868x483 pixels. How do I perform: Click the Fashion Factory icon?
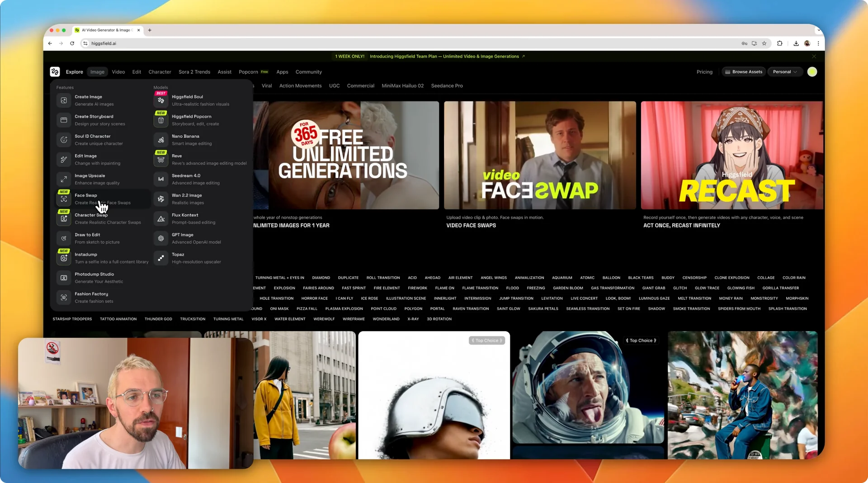pyautogui.click(x=64, y=298)
